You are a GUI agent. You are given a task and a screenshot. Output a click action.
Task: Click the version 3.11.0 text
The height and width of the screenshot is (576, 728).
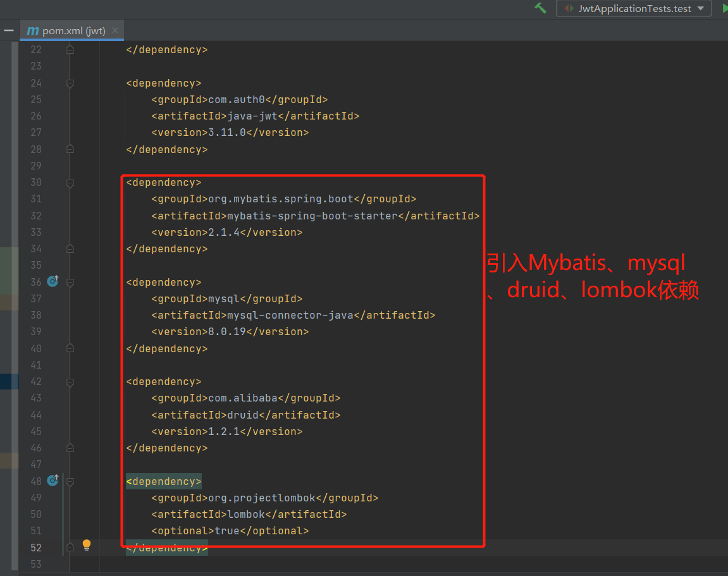226,133
